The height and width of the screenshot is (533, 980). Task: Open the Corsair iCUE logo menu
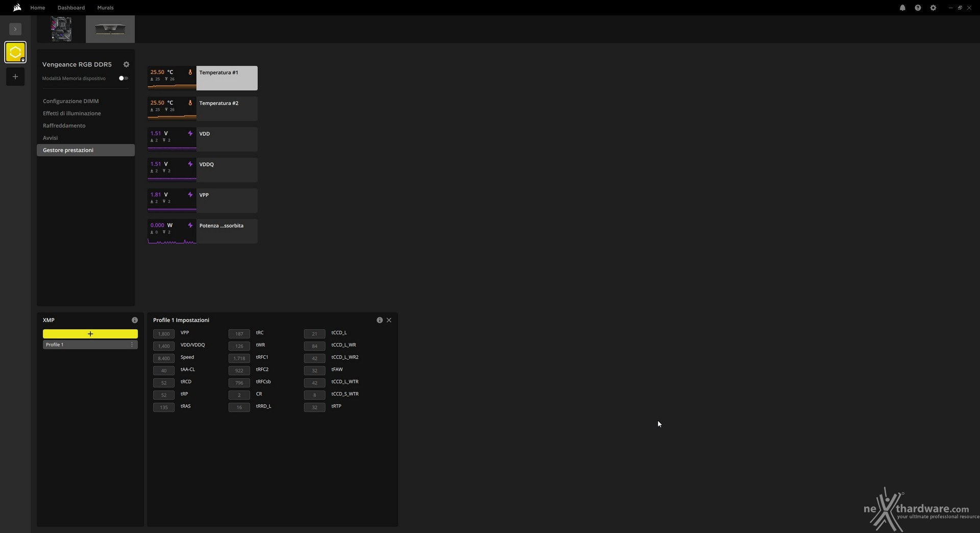(17, 8)
